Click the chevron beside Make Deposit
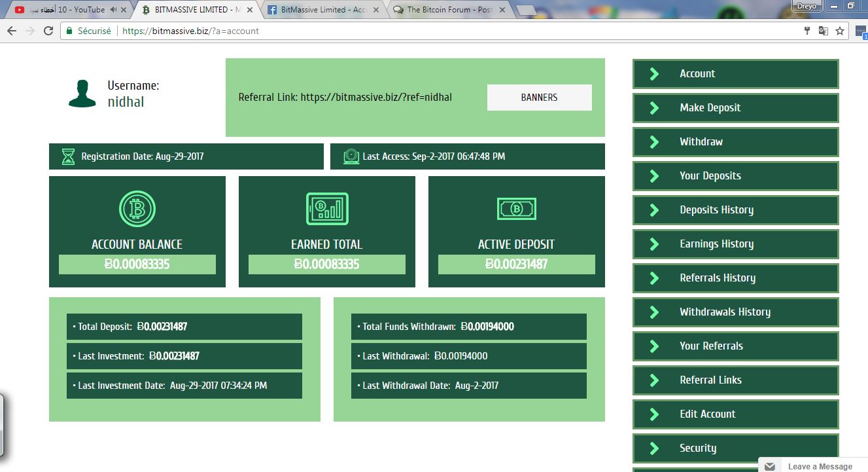 [x=654, y=108]
